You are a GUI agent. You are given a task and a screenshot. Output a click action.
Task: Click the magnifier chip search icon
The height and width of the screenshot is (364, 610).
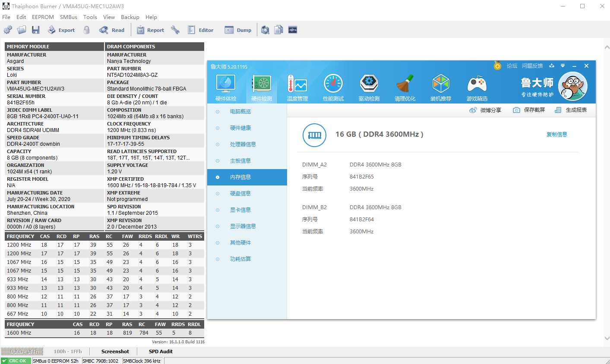[x=265, y=30]
